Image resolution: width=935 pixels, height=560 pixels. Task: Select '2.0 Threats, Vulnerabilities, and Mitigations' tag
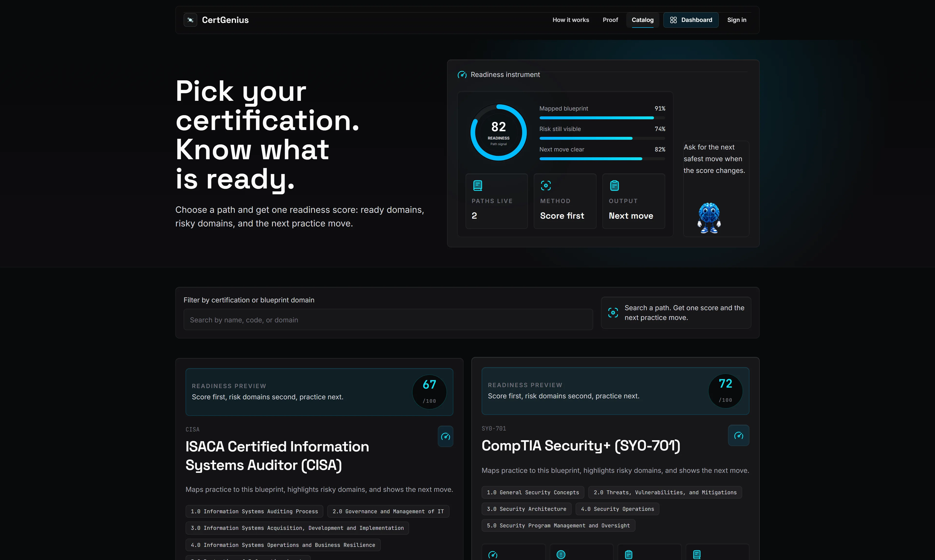pyautogui.click(x=665, y=493)
